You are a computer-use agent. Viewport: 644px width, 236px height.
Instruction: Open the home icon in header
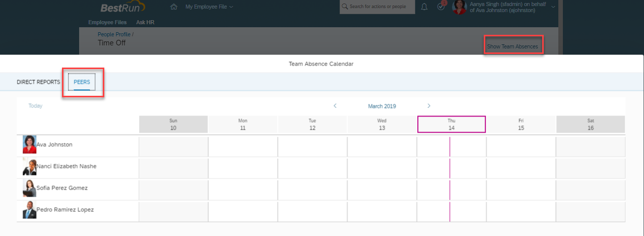click(174, 7)
